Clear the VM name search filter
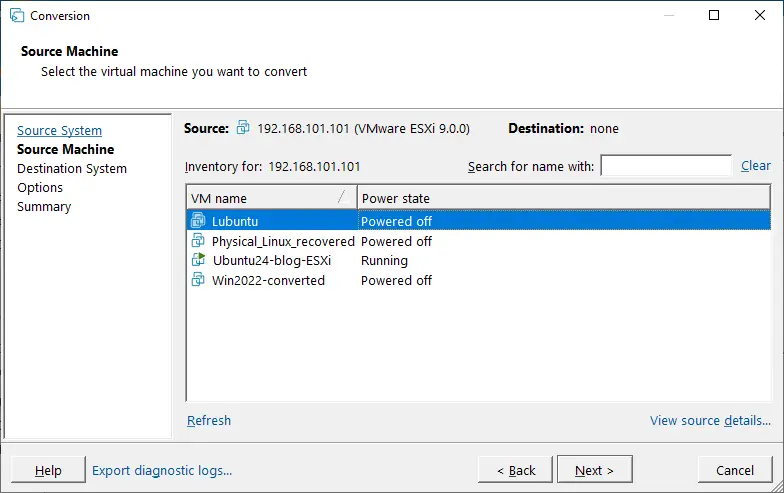The height and width of the screenshot is (493, 784). (x=756, y=166)
